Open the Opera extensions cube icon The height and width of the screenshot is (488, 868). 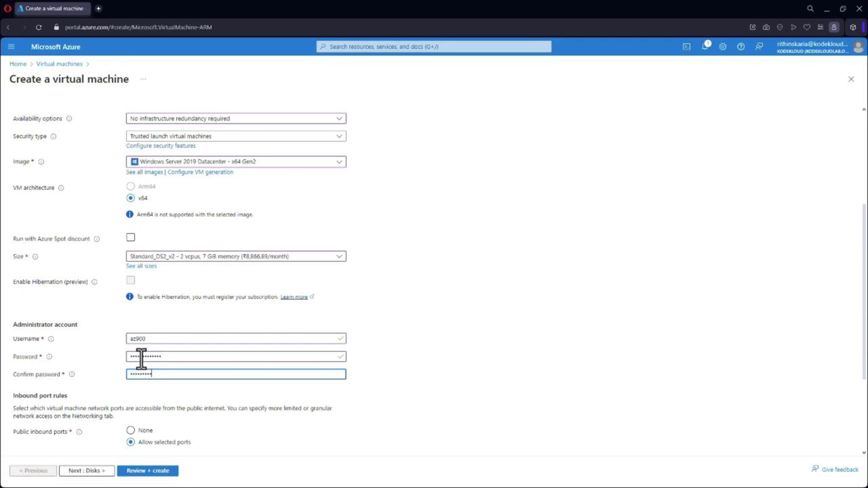[853, 27]
